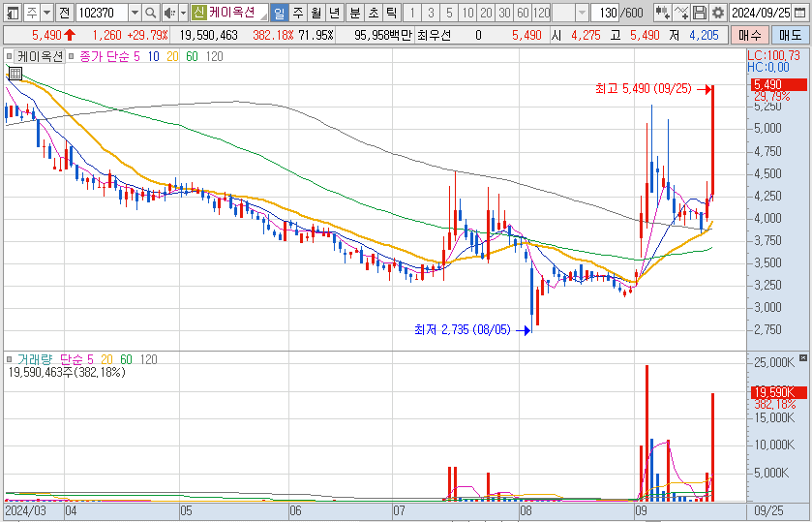Save chart using the floppy disk icon
Screen dimensions: 812x522
pos(700,13)
